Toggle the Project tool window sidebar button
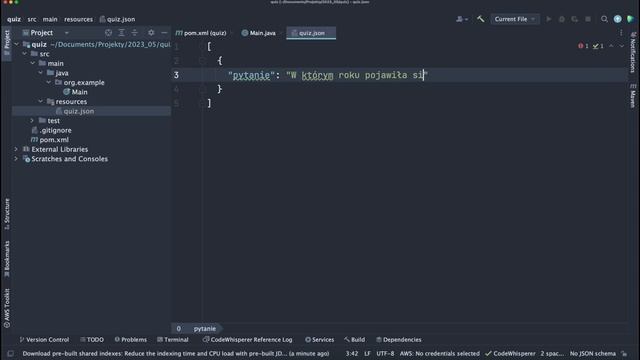The image size is (640, 360). pos(7,44)
